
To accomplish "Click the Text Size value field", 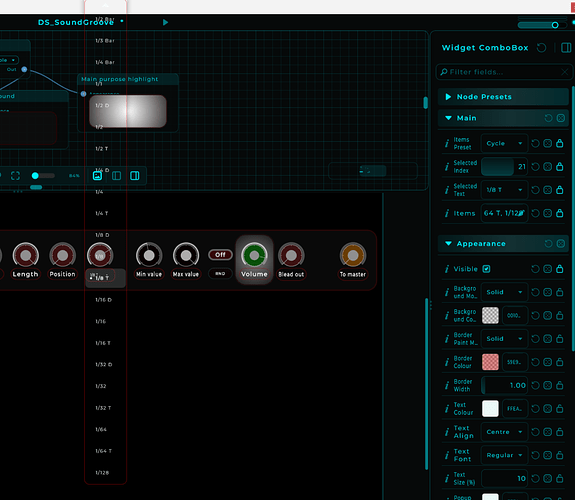I will [504, 478].
